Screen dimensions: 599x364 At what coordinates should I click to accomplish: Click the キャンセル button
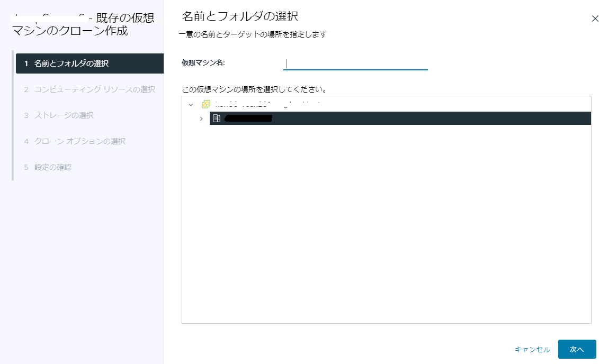pos(532,350)
